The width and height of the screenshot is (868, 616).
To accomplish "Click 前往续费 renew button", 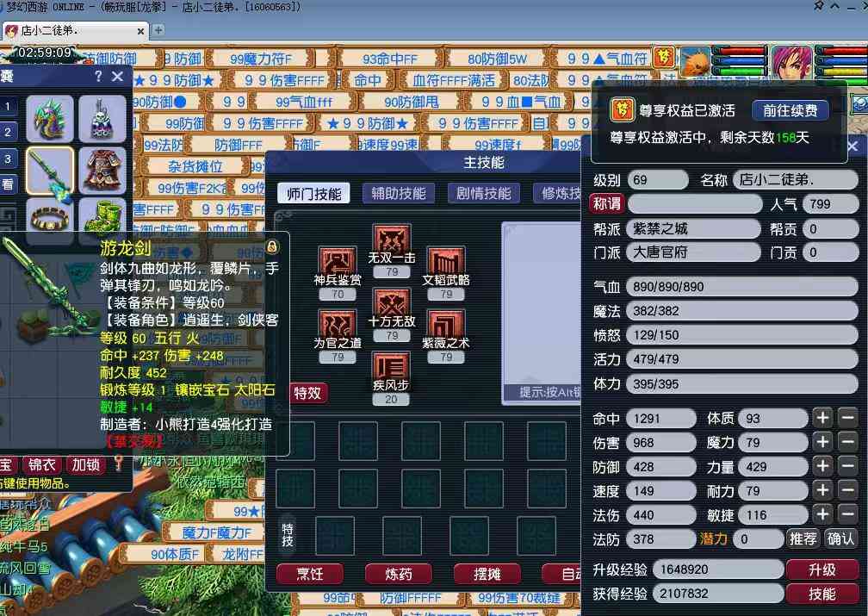I will pos(790,110).
